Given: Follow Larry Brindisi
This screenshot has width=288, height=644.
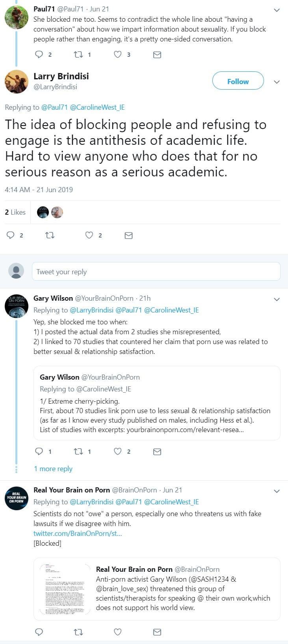Looking at the screenshot, I should click(238, 81).
